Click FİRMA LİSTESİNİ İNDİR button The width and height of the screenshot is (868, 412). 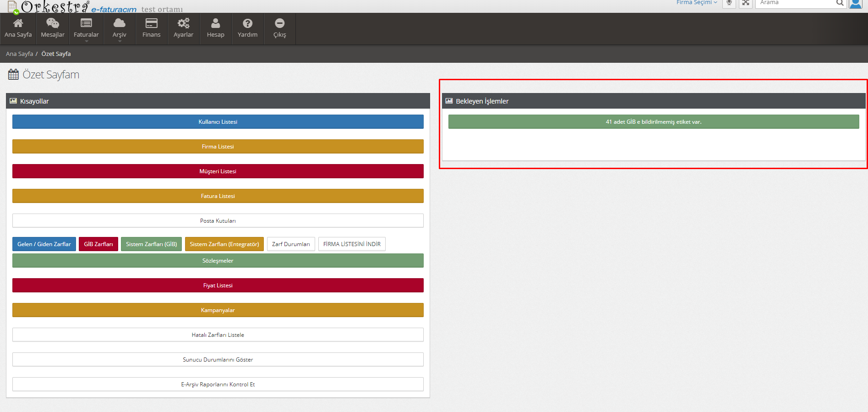pos(352,244)
